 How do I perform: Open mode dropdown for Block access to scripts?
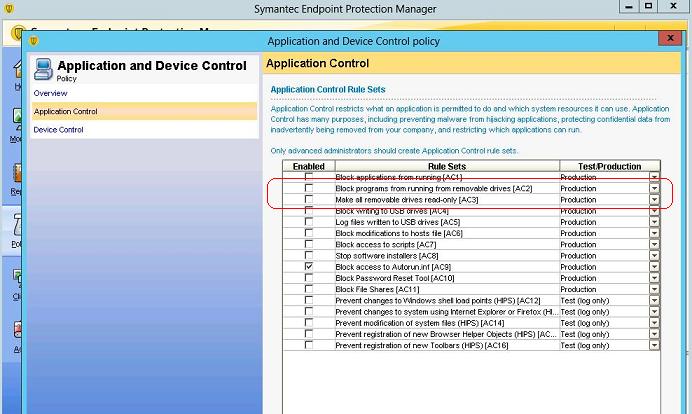coord(654,245)
